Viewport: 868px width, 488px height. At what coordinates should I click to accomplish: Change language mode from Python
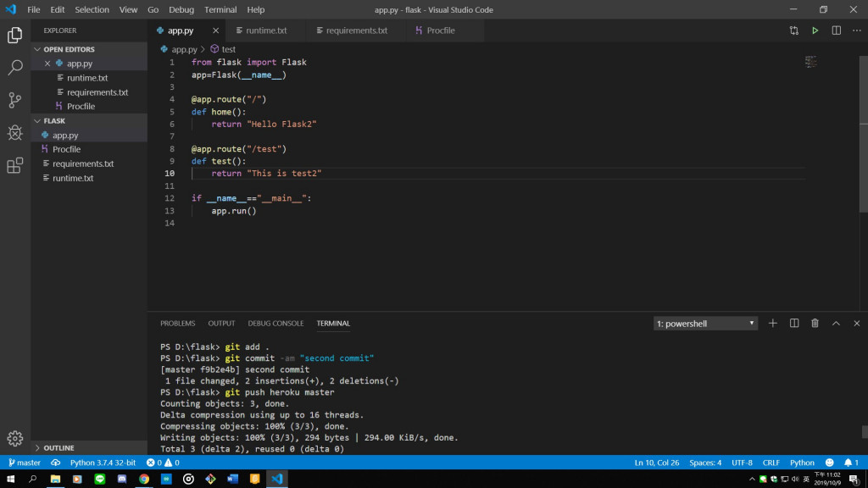pos(802,463)
